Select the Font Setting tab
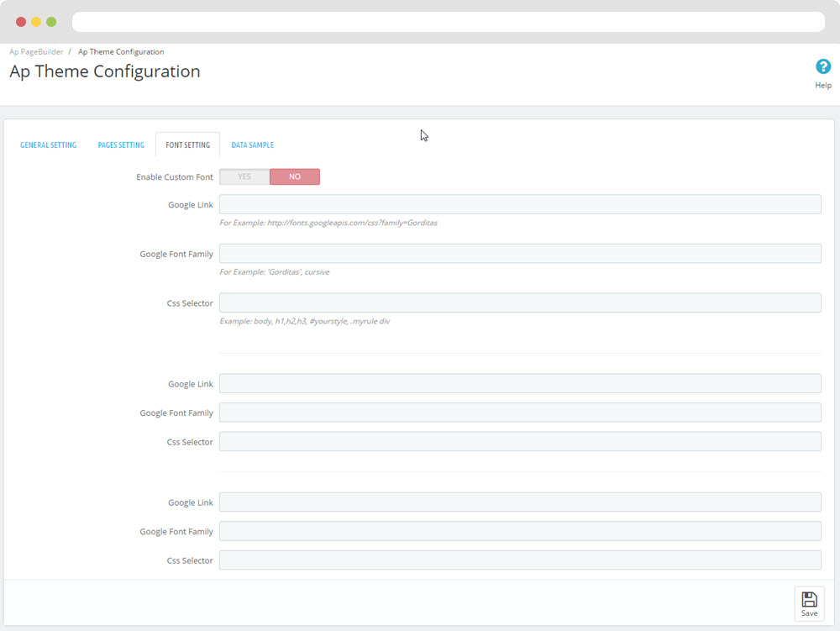This screenshot has height=631, width=840. click(187, 145)
